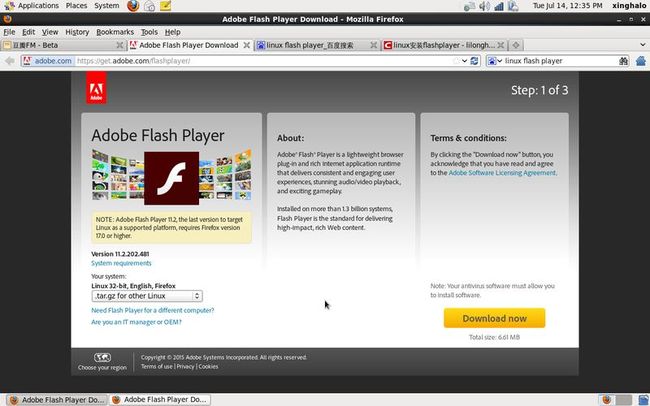Close the Adobe Flash Player Download tab
The height and width of the screenshot is (406, 650).
coord(246,45)
